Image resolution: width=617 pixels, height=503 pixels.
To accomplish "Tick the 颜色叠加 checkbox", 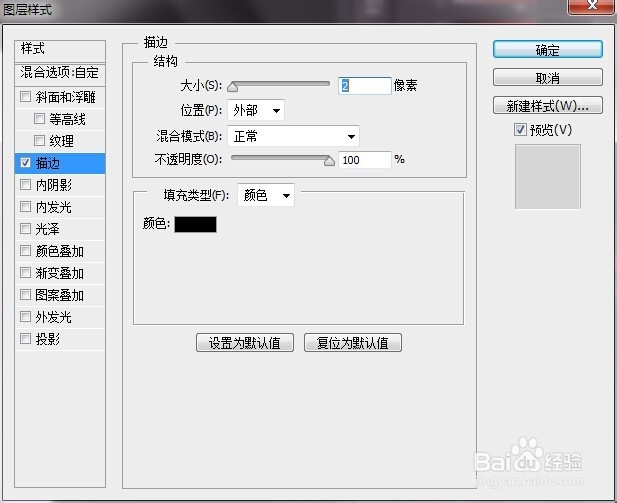I will click(26, 251).
